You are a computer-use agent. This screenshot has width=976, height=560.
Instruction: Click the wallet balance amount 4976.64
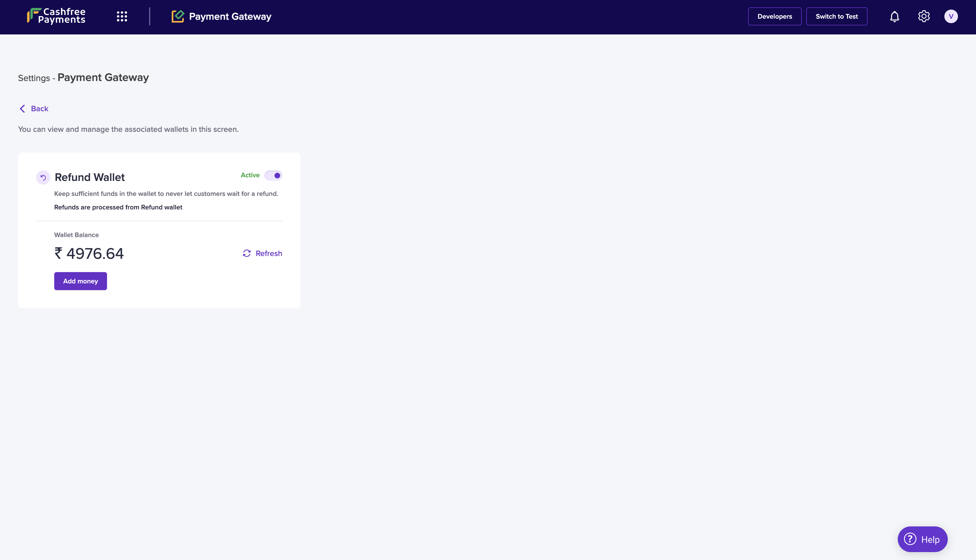pos(95,253)
